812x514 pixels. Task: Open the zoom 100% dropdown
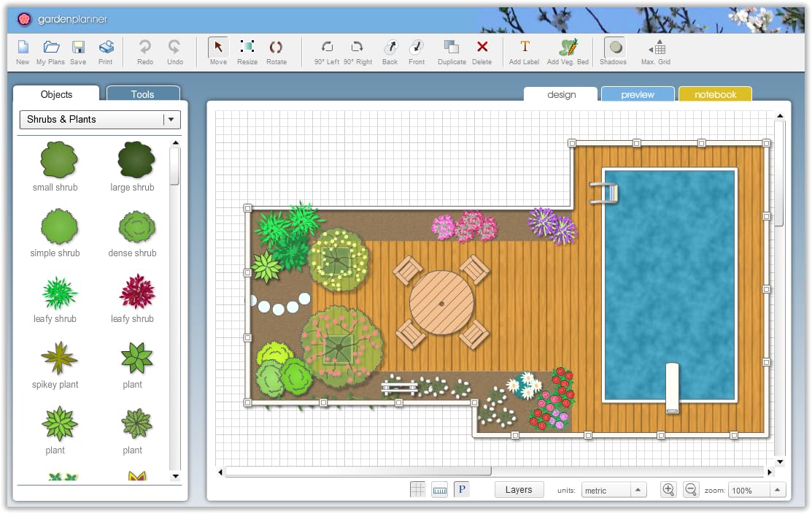point(778,491)
